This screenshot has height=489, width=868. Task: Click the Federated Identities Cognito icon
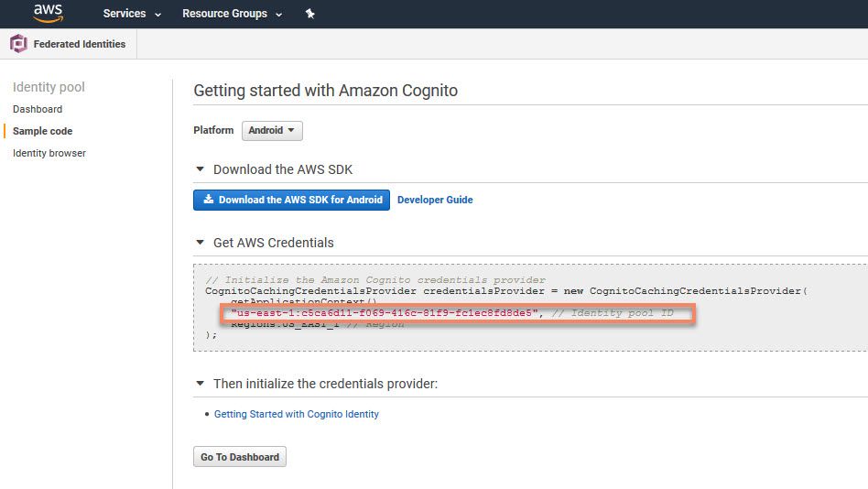[x=18, y=44]
